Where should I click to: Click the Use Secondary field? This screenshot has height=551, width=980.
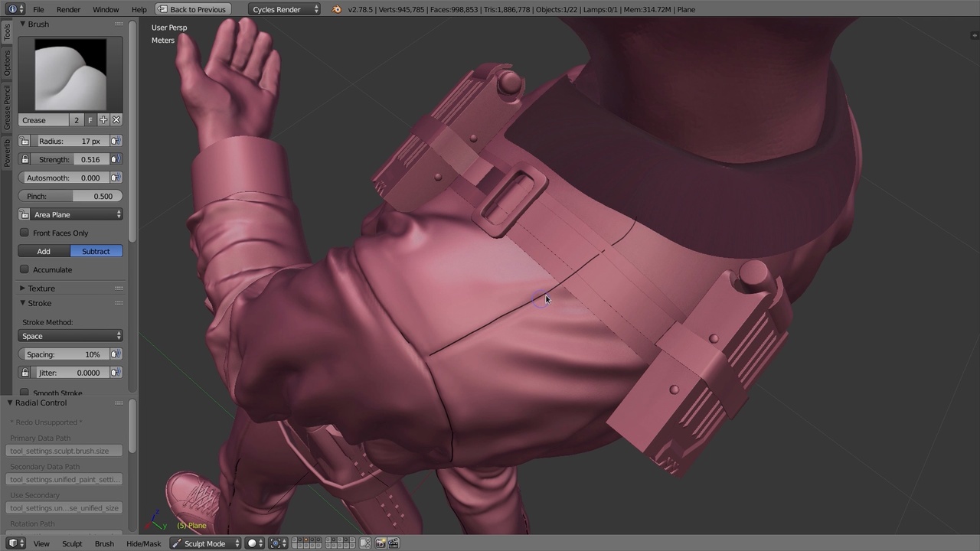(x=64, y=508)
